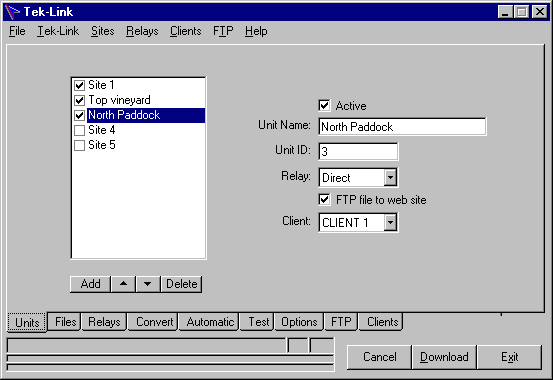Open the Sites menu
Viewport: 553px width, 380px height.
pyautogui.click(x=103, y=31)
